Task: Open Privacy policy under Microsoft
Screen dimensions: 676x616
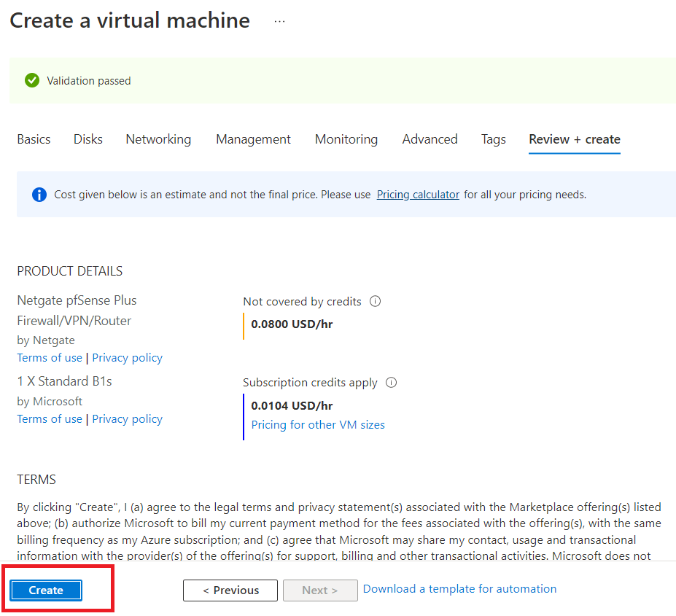Action: pos(127,419)
